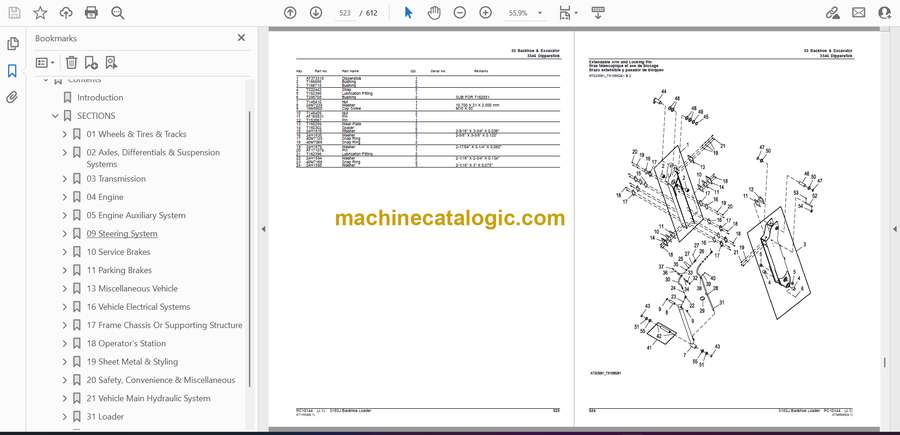The height and width of the screenshot is (435, 900).
Task: Open bookmarks options menu dropdown
Action: (x=45, y=62)
